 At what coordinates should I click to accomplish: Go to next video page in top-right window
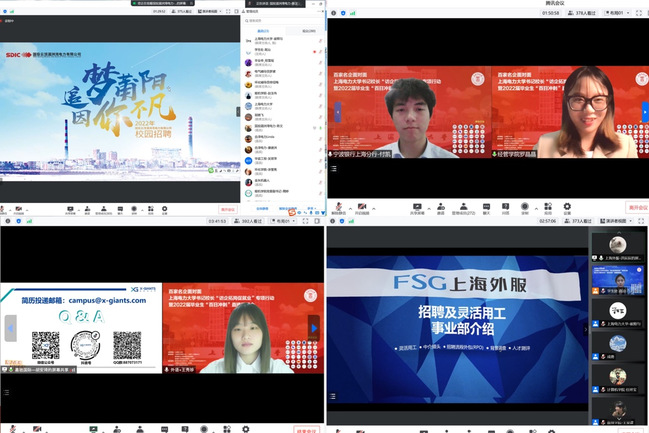click(x=645, y=112)
